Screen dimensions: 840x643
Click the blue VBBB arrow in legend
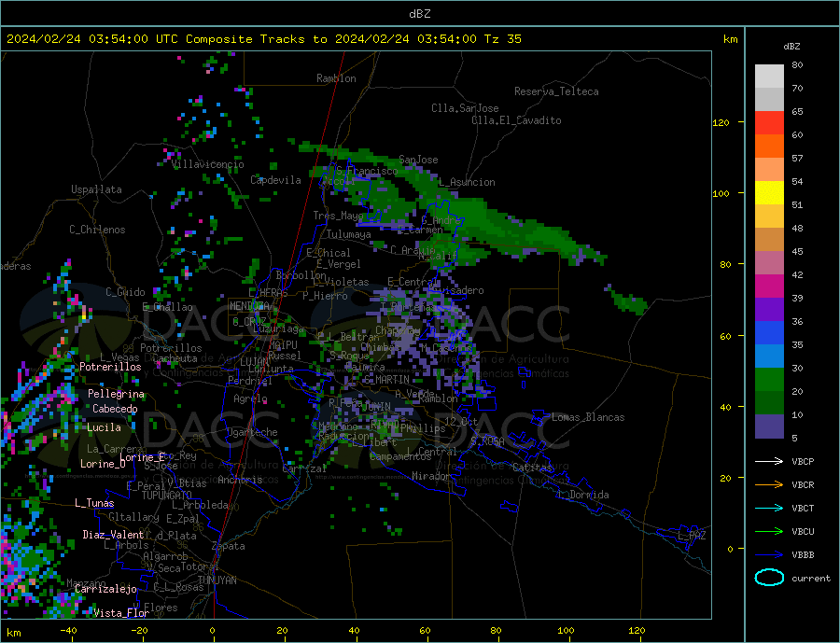click(769, 554)
